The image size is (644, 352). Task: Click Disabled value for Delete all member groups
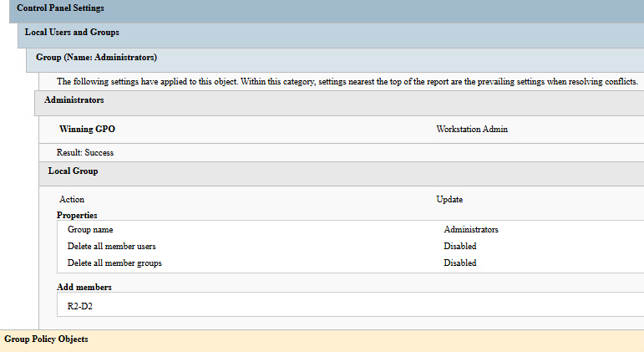pyautogui.click(x=460, y=263)
